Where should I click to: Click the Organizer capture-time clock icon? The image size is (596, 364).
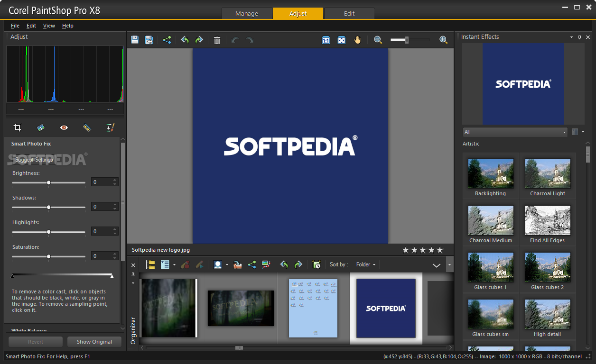point(317,264)
